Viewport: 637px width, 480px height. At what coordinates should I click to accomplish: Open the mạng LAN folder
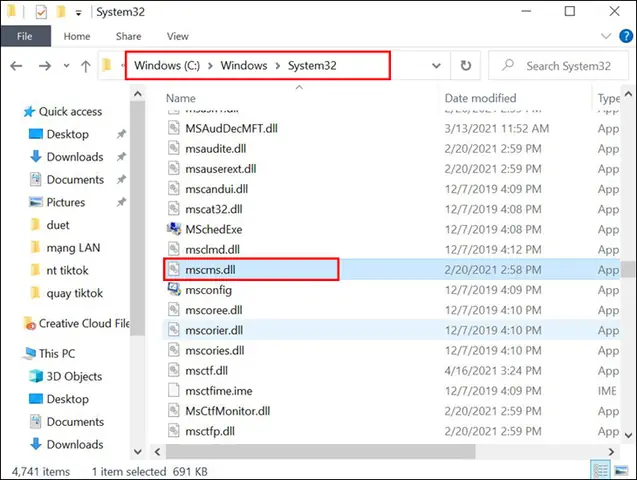click(x=65, y=248)
